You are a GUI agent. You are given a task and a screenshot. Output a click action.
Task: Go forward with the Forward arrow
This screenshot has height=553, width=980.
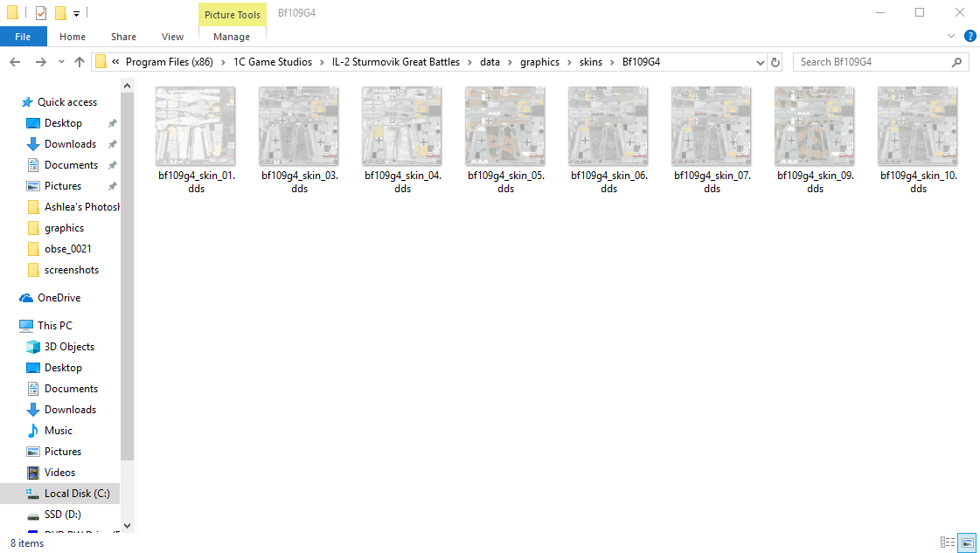40,62
